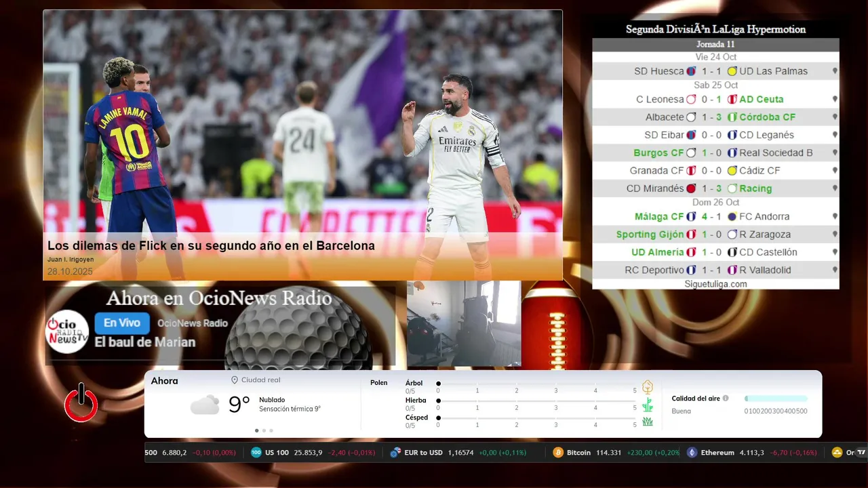The image size is (868, 488).
Task: Click the Jornada 11 header bar
Action: point(715,44)
